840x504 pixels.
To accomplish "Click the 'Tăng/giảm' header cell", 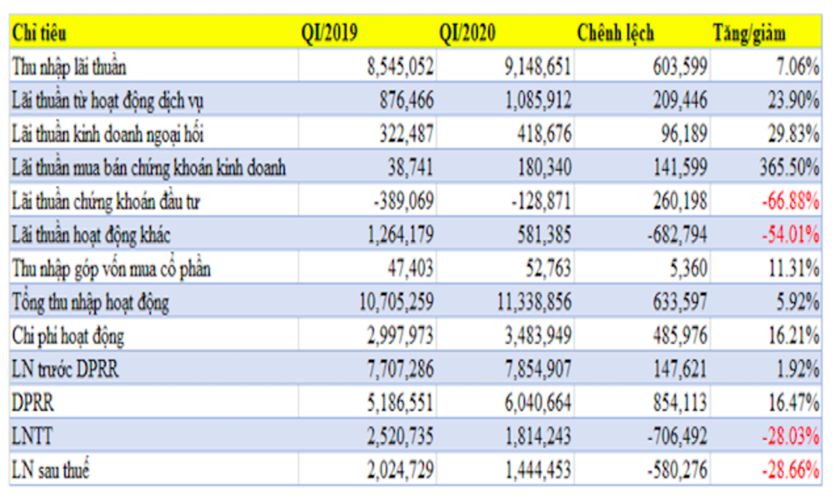I will pos(749,34).
